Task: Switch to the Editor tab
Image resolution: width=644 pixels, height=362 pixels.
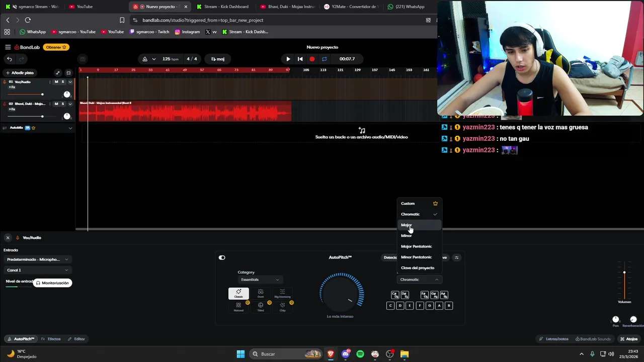Action: click(x=76, y=339)
